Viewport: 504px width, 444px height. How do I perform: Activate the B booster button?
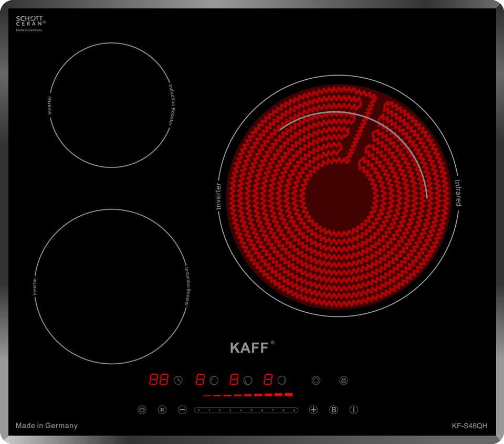click(334, 409)
